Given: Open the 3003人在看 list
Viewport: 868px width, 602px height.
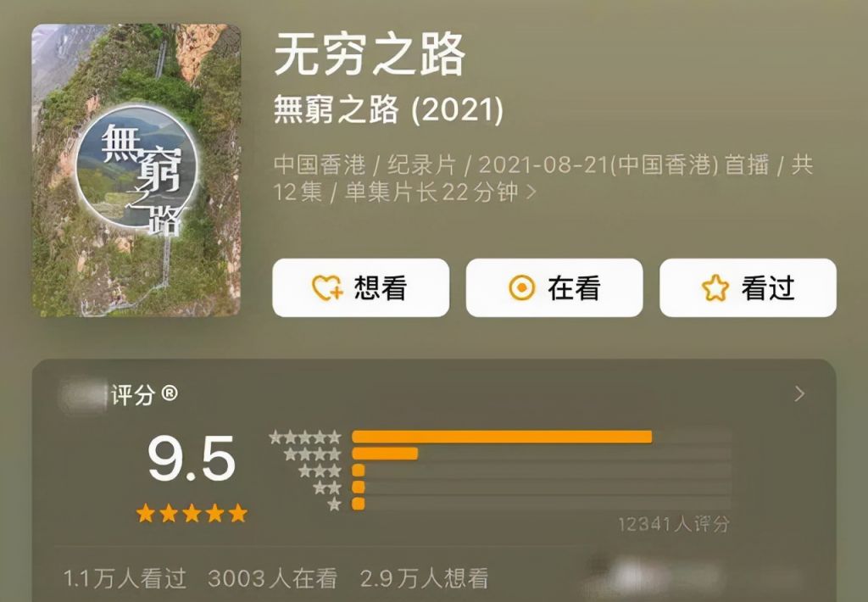Looking at the screenshot, I should 272,578.
